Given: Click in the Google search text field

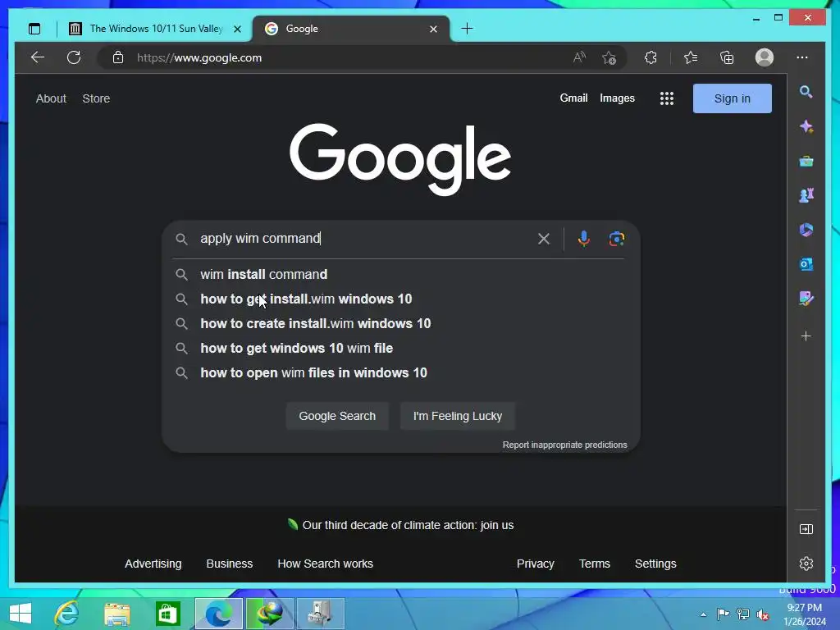Looking at the screenshot, I should click(364, 239).
